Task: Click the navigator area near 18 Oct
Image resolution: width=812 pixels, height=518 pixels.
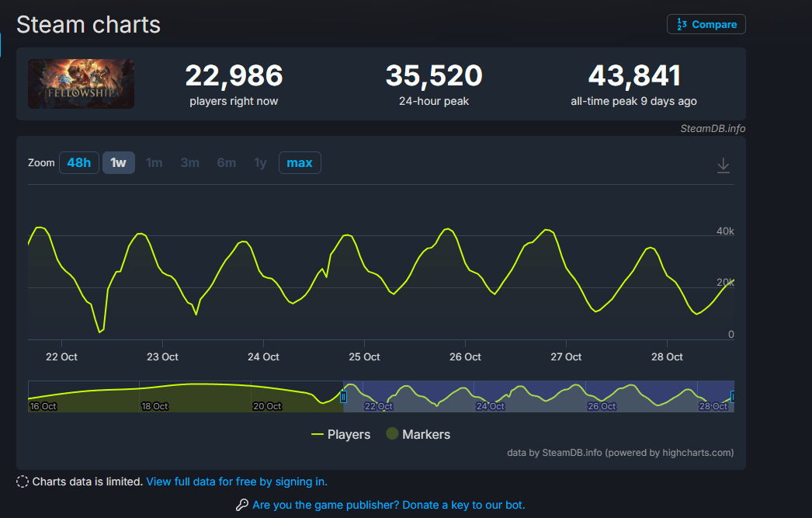Action: click(154, 406)
